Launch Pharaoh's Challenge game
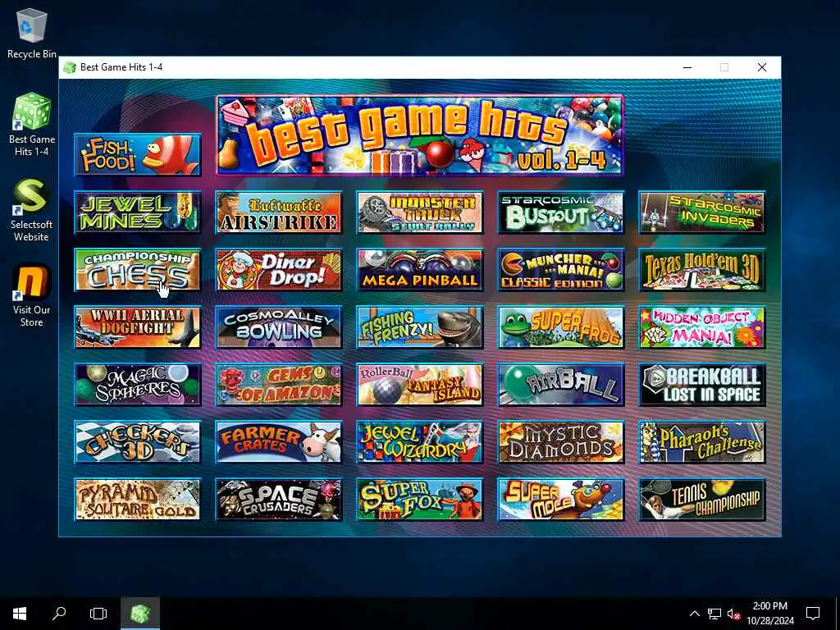840x630 pixels. (x=702, y=442)
